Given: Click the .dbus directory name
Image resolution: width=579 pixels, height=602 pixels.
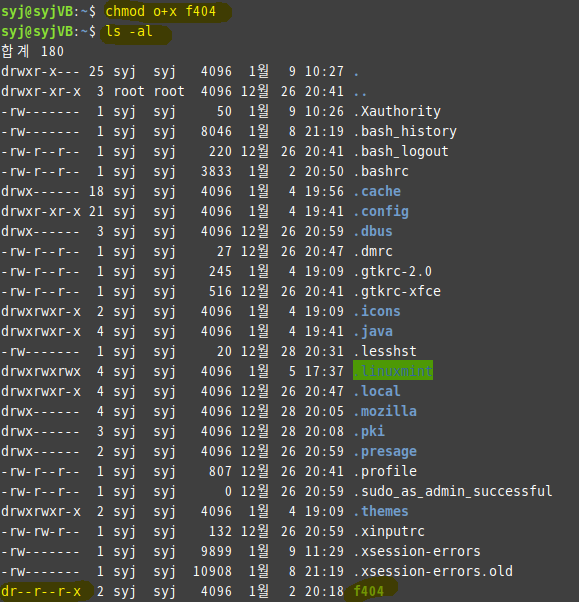Looking at the screenshot, I should [373, 232].
